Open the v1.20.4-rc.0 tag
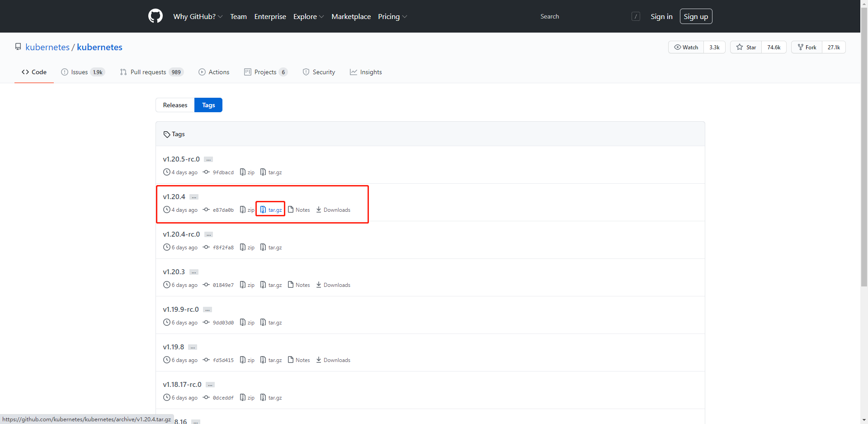 point(181,234)
